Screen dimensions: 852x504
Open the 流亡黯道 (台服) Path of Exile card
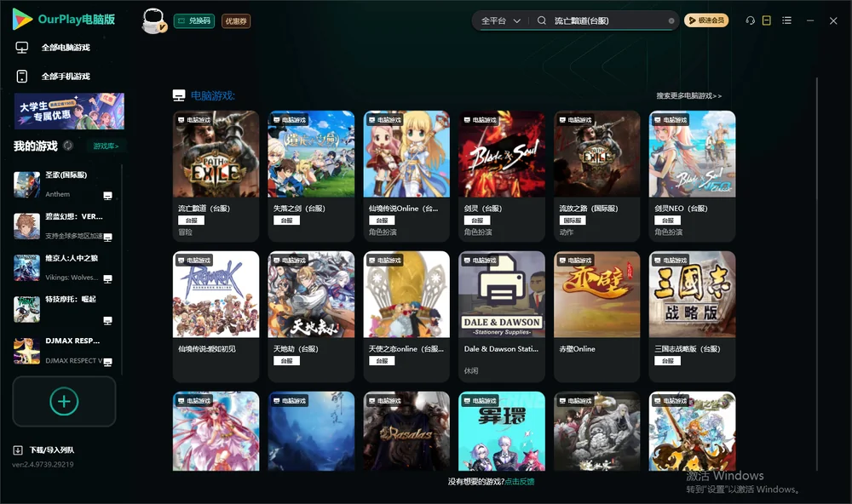pyautogui.click(x=216, y=176)
